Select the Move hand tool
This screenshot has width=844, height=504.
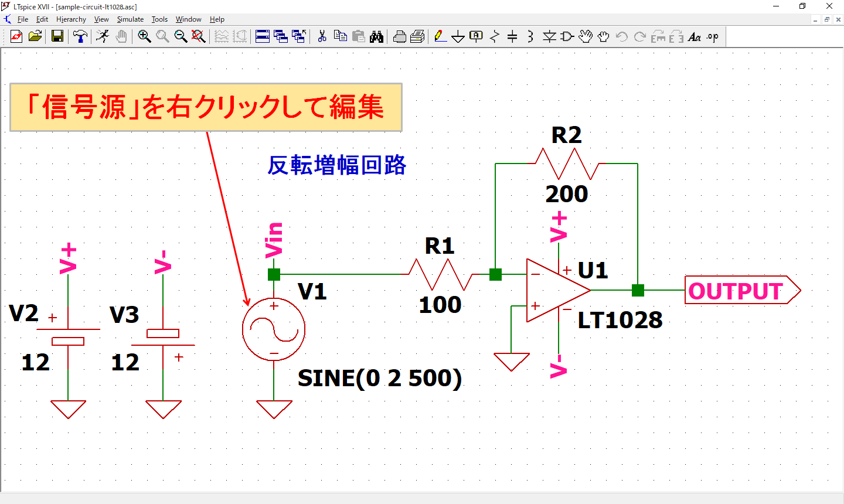click(x=585, y=36)
